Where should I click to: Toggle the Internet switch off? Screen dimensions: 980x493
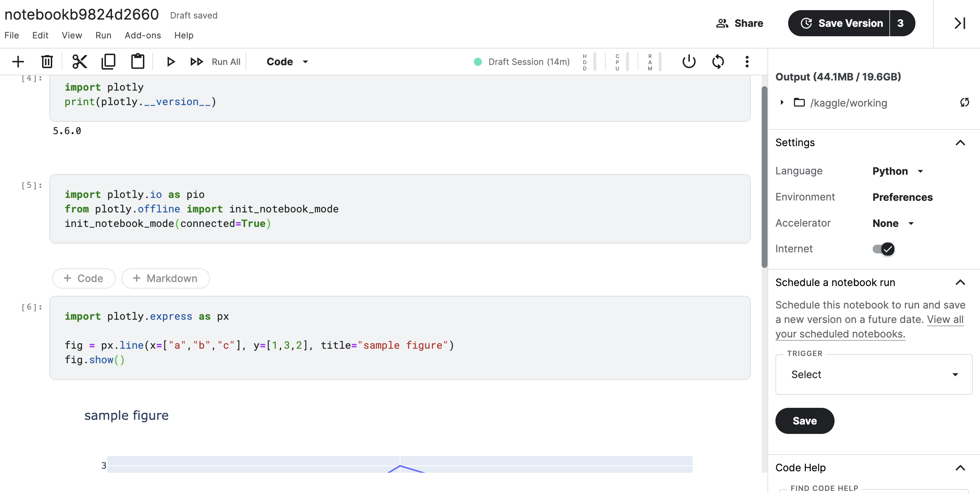click(x=884, y=249)
